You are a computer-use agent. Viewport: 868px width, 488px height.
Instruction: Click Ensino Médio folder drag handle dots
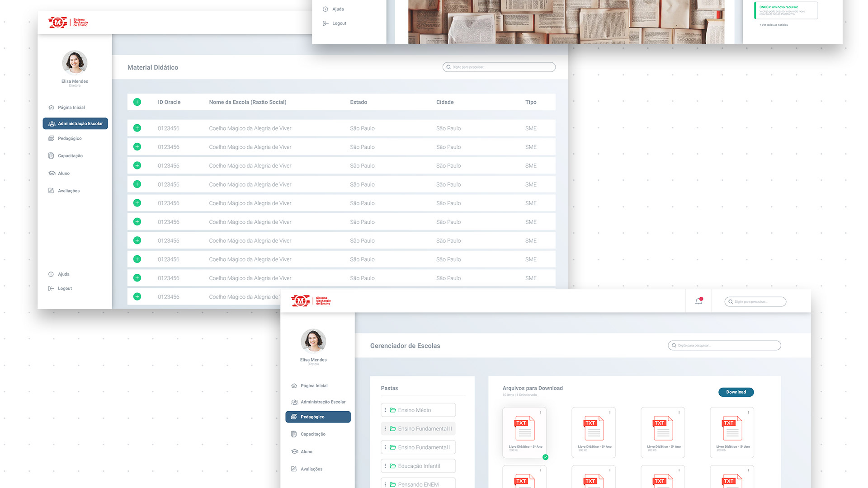click(x=385, y=410)
